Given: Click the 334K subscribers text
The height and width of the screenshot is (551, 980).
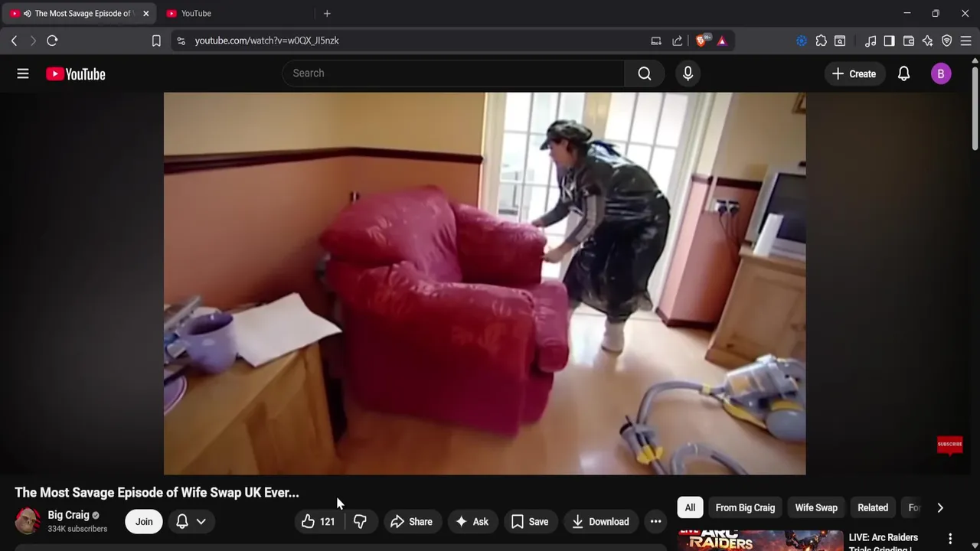Looking at the screenshot, I should [77, 529].
